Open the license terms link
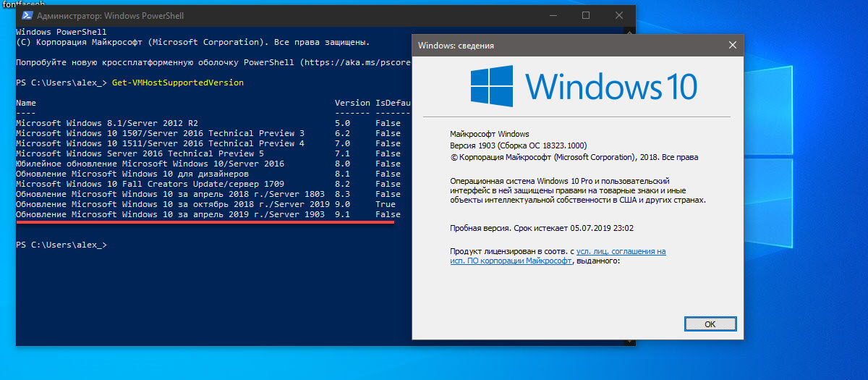Viewport: 868px width, 380px height. pos(558,256)
